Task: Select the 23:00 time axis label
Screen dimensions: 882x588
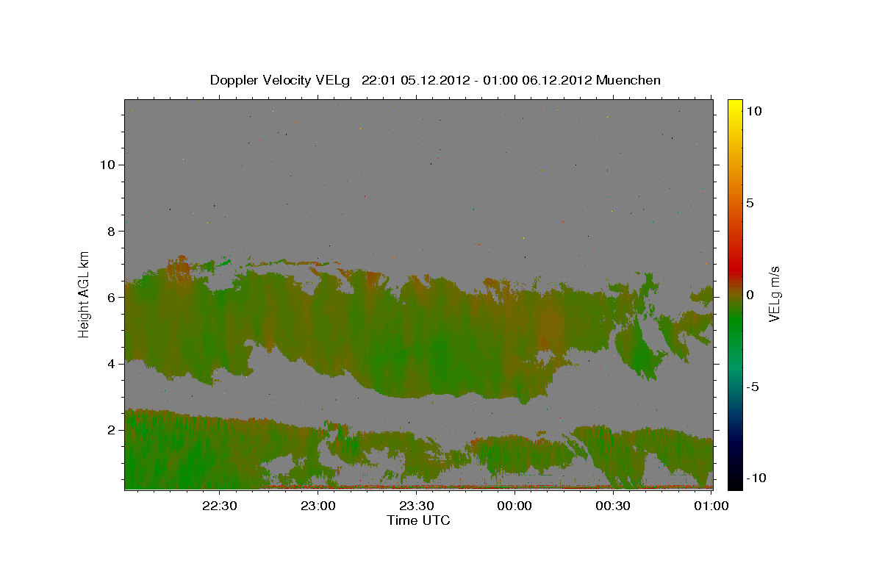Action: [318, 506]
